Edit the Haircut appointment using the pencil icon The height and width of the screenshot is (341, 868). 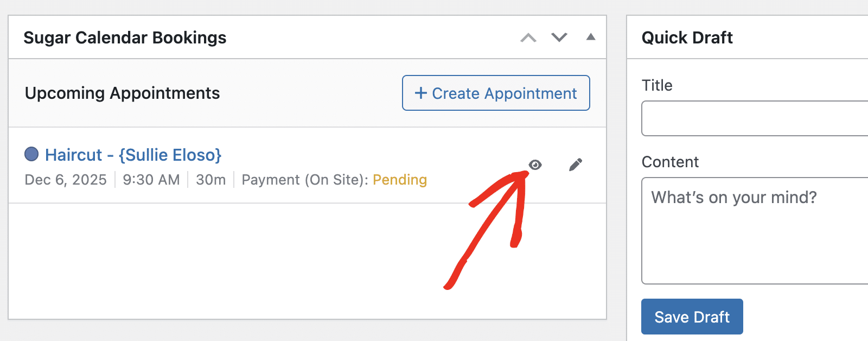(x=576, y=164)
